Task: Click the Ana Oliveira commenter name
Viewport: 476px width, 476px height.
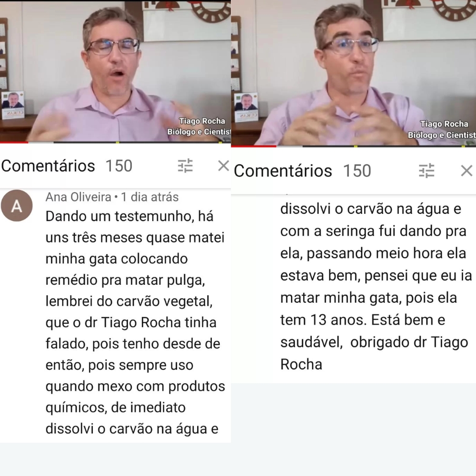Action: (79, 197)
